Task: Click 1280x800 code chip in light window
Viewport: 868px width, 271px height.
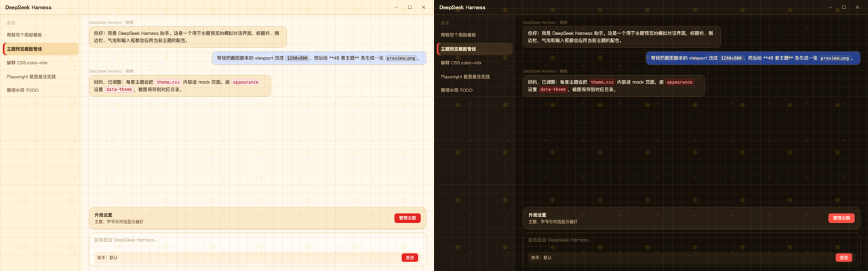Action: coord(297,58)
